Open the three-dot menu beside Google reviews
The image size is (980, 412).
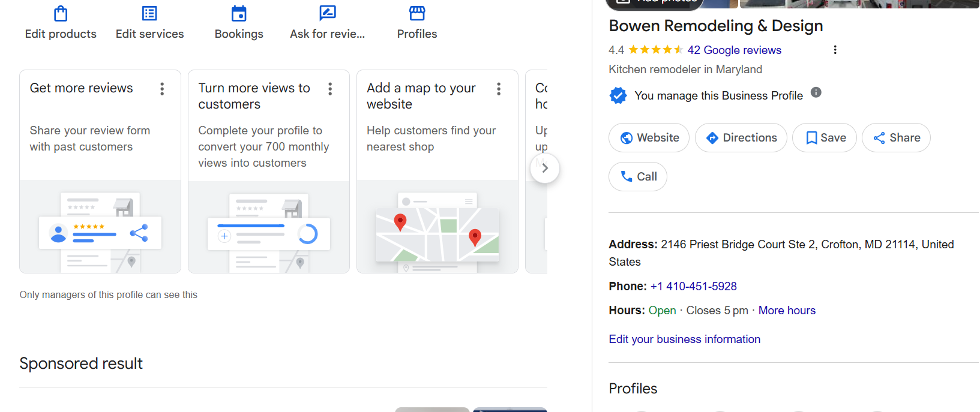[x=835, y=50]
